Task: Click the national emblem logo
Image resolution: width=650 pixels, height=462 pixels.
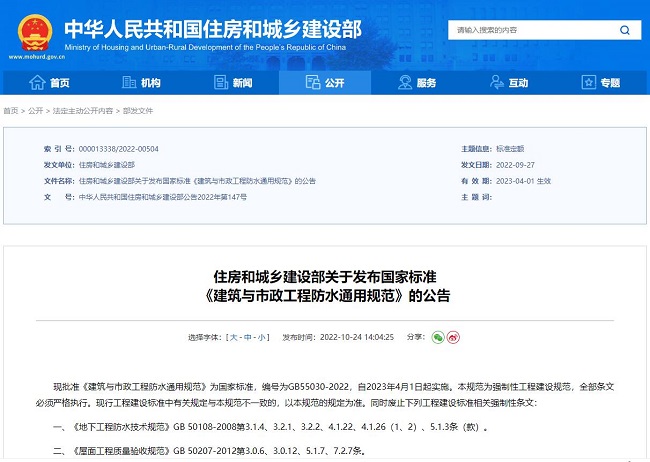Action: click(35, 33)
